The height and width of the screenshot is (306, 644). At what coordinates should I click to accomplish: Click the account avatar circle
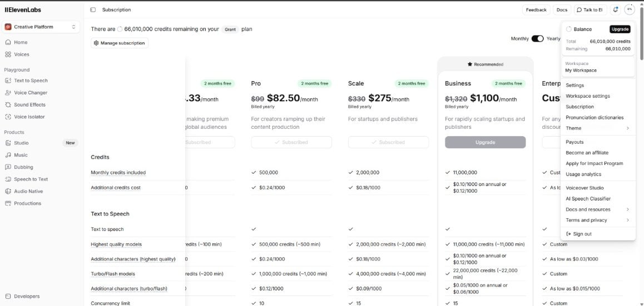click(629, 10)
